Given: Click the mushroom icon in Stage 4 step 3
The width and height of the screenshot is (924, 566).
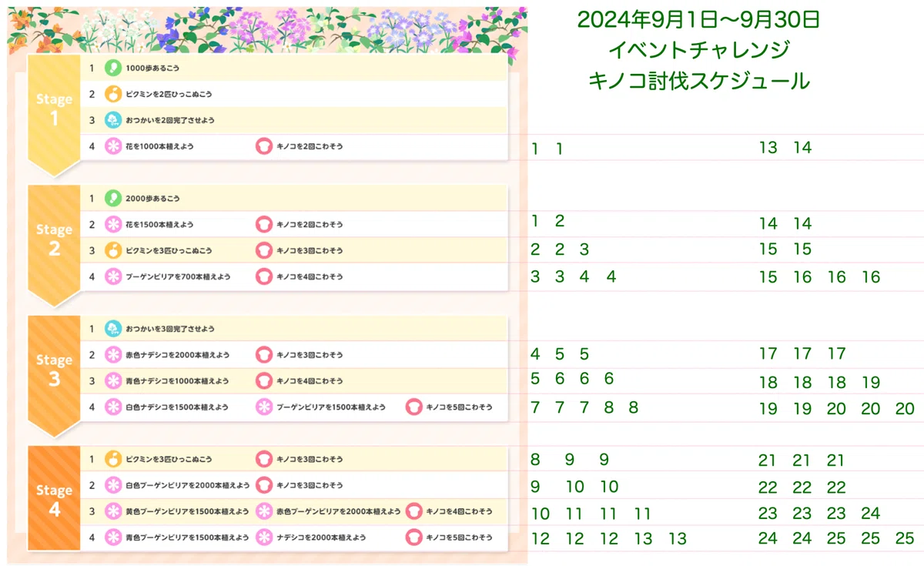Looking at the screenshot, I should point(414,511).
